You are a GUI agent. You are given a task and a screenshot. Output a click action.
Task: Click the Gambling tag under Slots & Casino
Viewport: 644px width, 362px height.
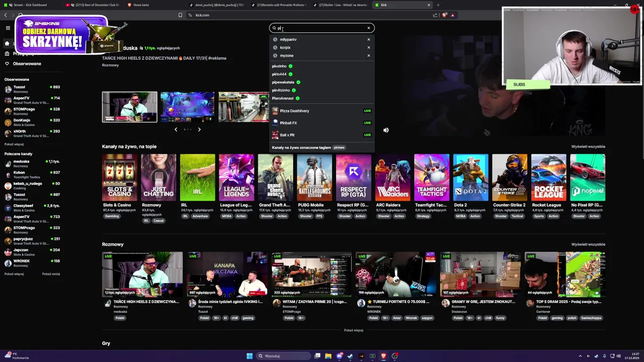click(112, 216)
